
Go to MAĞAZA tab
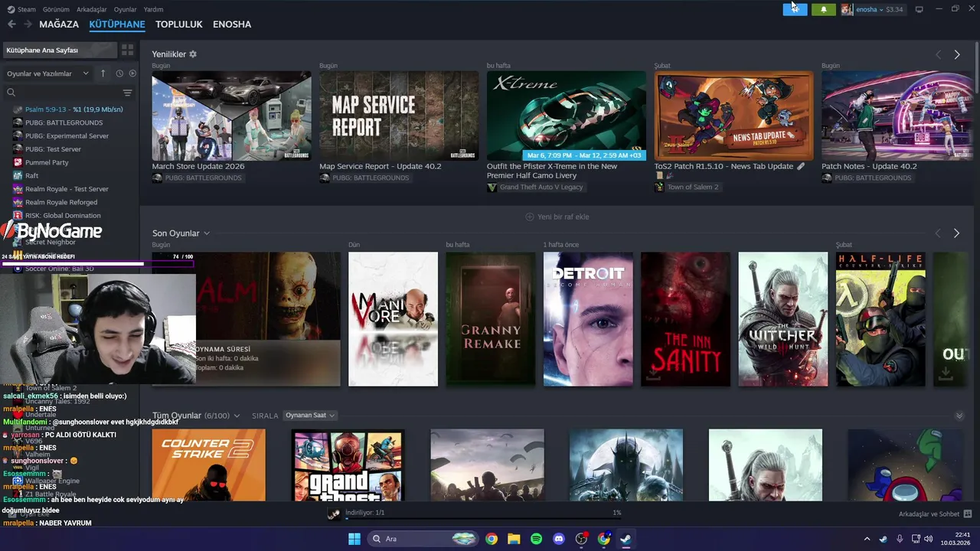click(x=59, y=24)
